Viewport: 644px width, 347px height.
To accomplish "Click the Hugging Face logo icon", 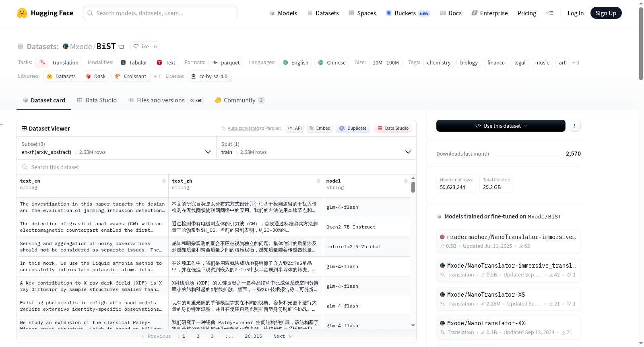I will [22, 13].
